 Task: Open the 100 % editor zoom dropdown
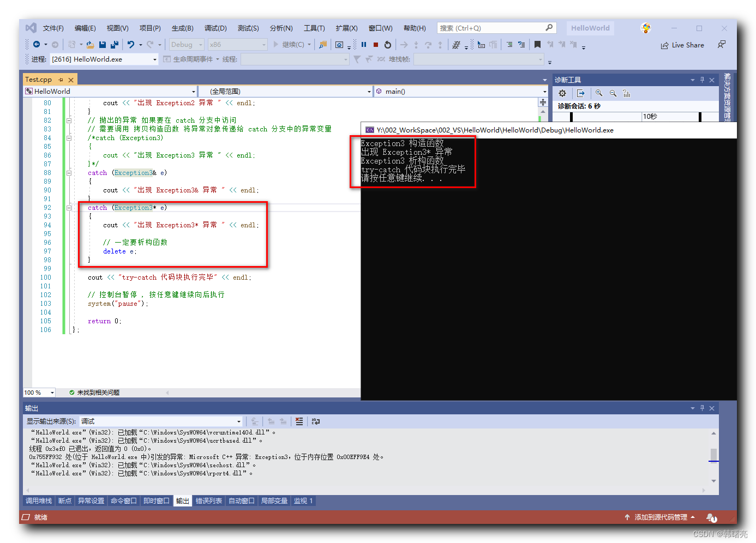tap(39, 393)
